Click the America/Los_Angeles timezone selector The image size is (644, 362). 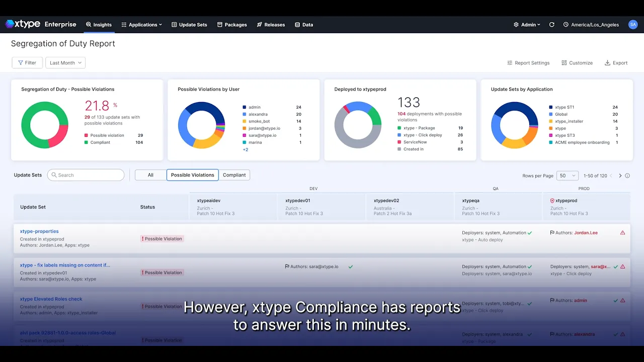591,25
